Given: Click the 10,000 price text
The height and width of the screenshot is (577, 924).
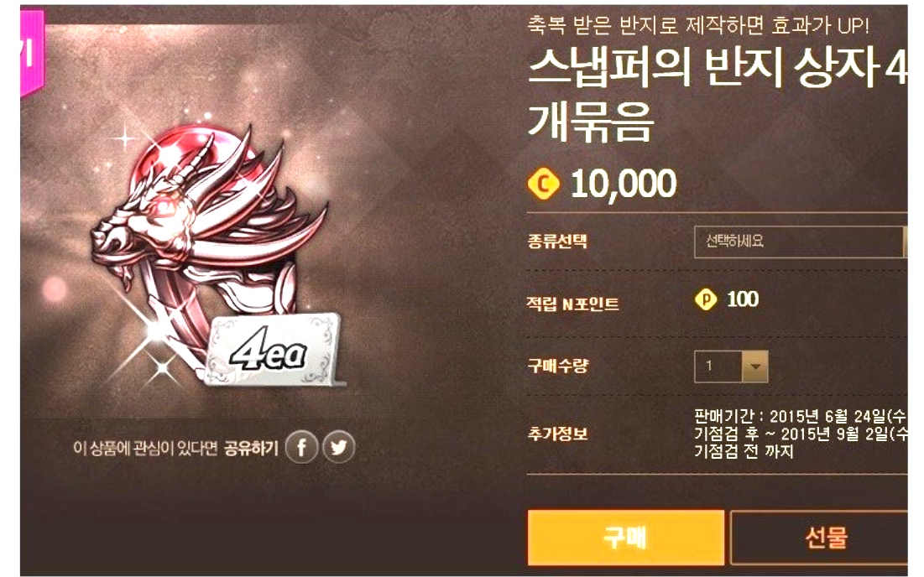Looking at the screenshot, I should click(624, 184).
